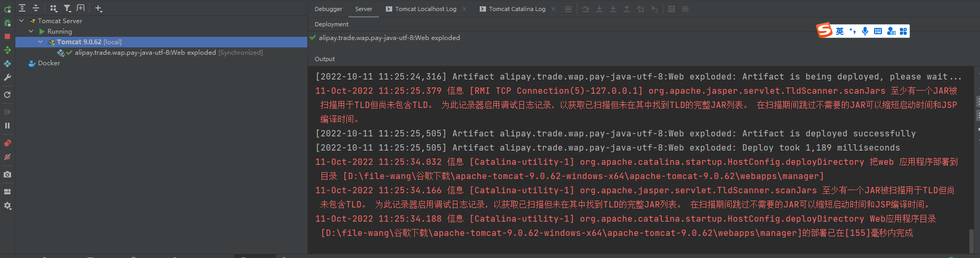Click the camera Thread Dump icon
Screen dimensions: 980x258
pos(7,174)
